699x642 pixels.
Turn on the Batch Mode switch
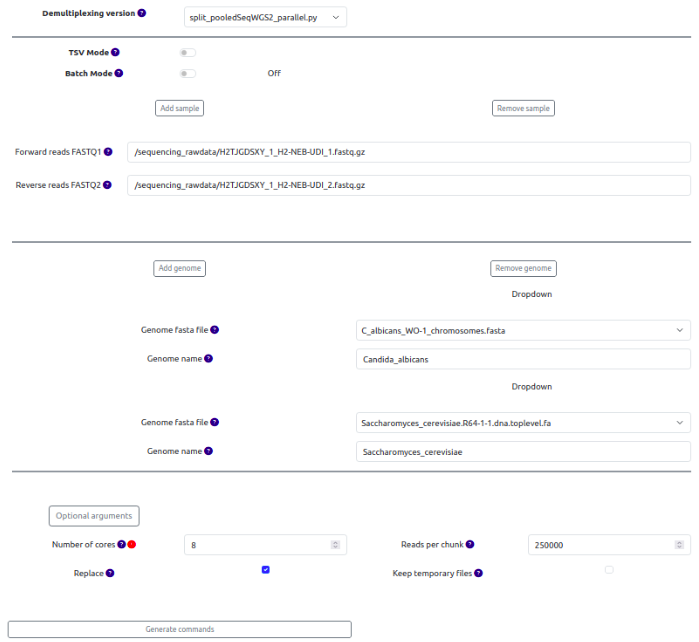tap(188, 73)
